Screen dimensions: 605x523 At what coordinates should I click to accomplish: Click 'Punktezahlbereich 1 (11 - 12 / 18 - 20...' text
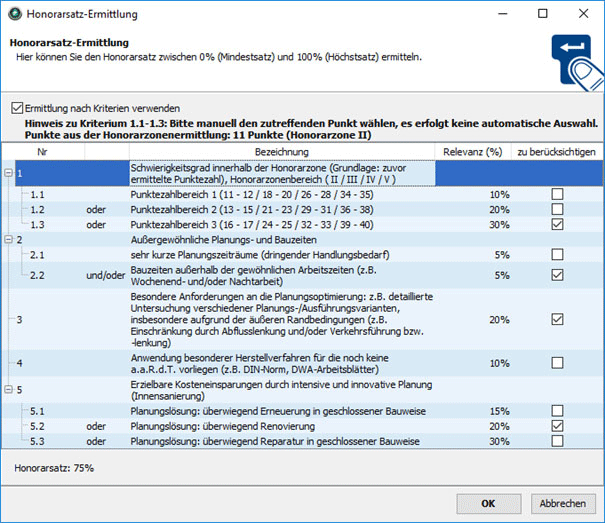pyautogui.click(x=252, y=195)
